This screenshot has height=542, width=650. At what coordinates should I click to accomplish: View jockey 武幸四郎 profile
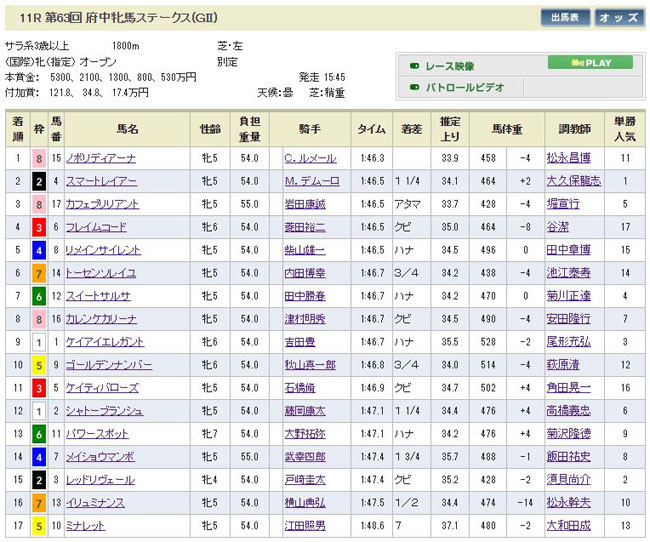pos(305,457)
